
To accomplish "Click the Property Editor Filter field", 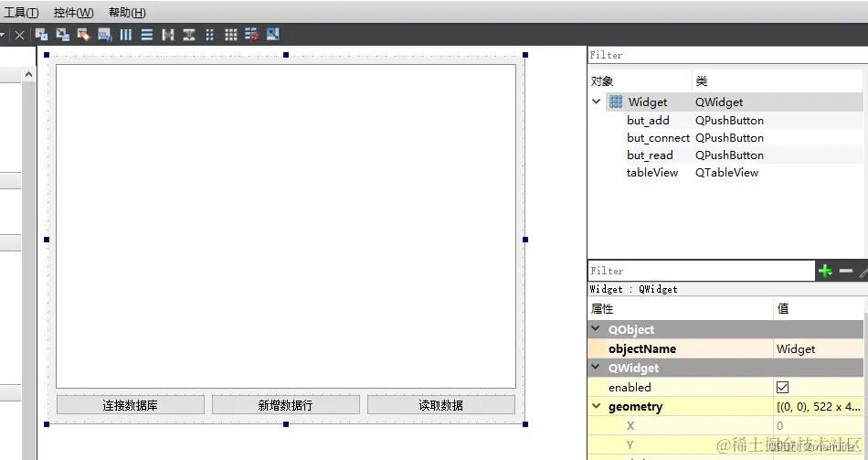I will (x=701, y=271).
